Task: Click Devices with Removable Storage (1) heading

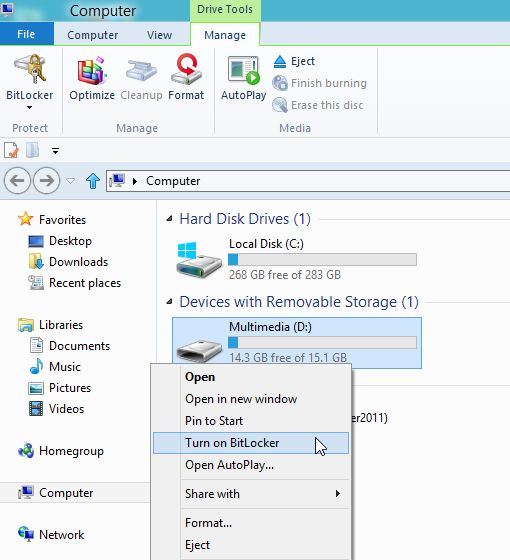Action: coord(299,302)
